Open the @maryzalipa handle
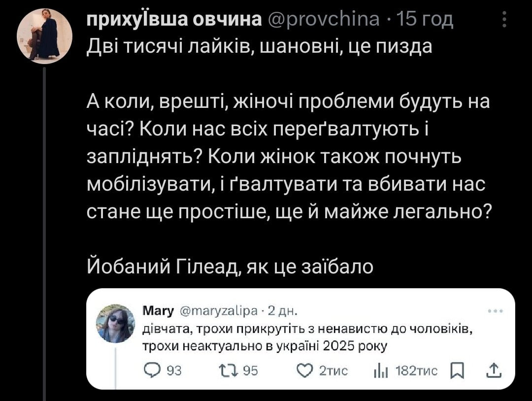This screenshot has width=532, height=401. (x=218, y=311)
